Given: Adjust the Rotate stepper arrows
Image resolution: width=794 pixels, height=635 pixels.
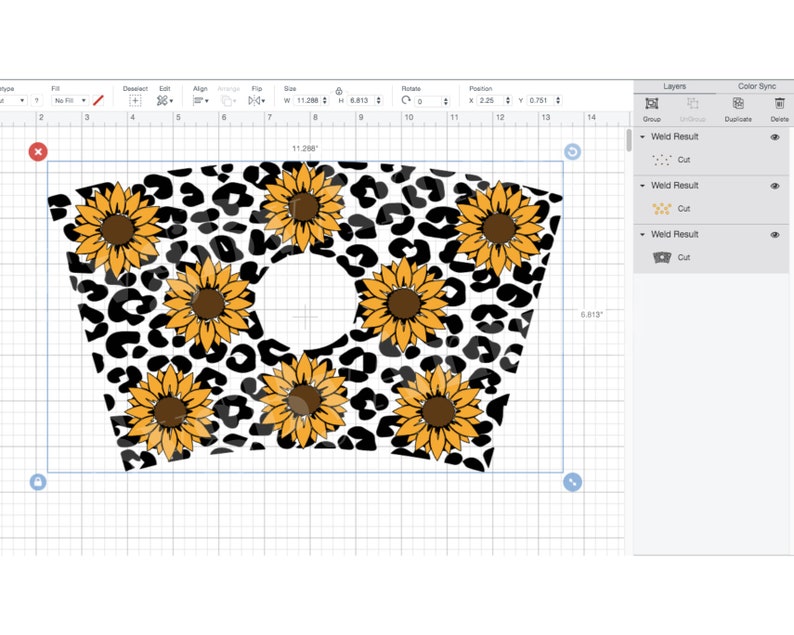Looking at the screenshot, I should pyautogui.click(x=446, y=101).
